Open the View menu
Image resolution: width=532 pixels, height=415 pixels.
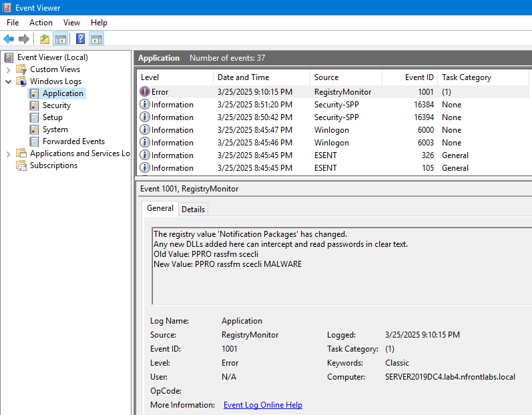click(x=71, y=23)
